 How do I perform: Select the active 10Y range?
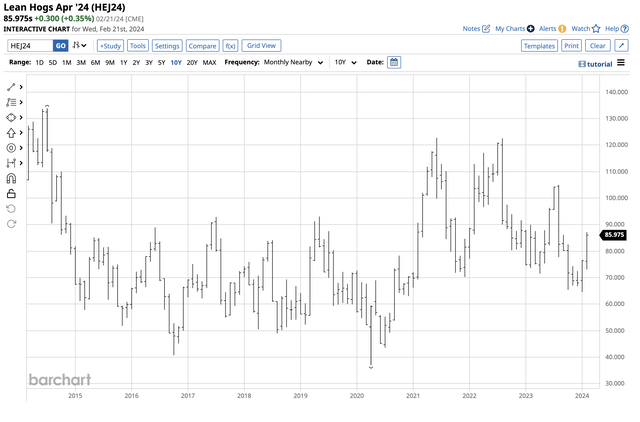[176, 62]
